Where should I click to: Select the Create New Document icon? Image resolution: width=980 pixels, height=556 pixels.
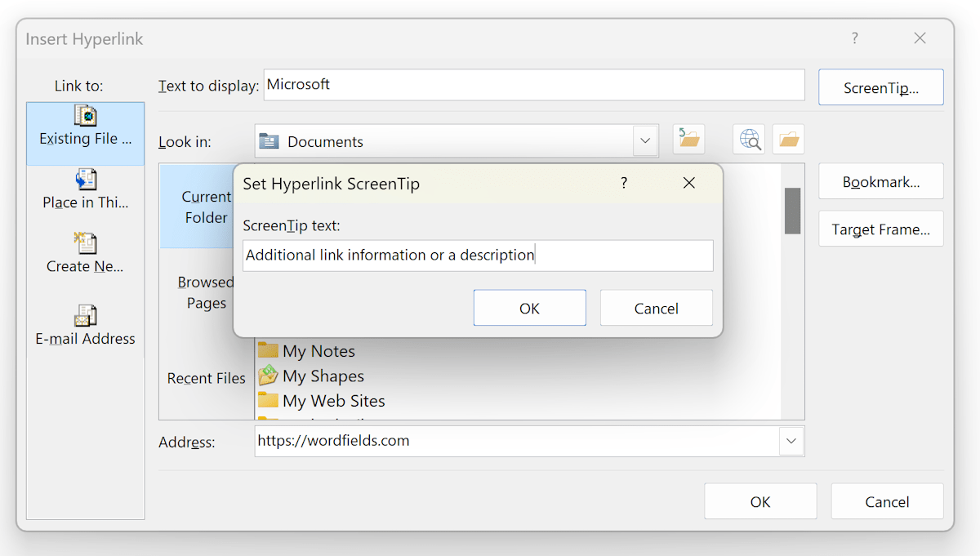(x=85, y=255)
